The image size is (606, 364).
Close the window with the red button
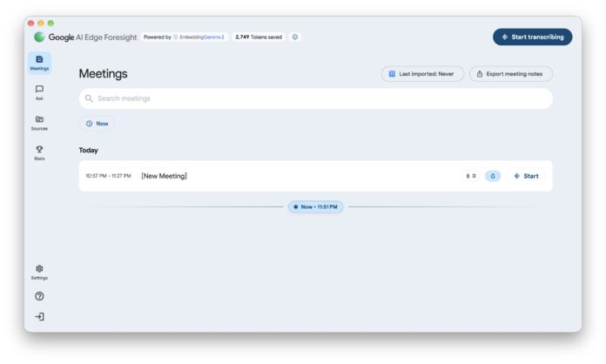(x=31, y=24)
